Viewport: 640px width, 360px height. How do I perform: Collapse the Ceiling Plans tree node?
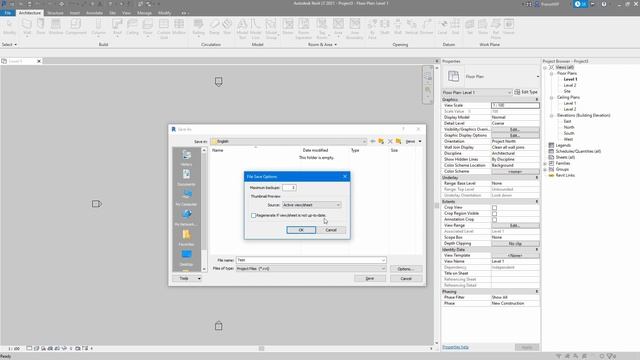click(551, 98)
